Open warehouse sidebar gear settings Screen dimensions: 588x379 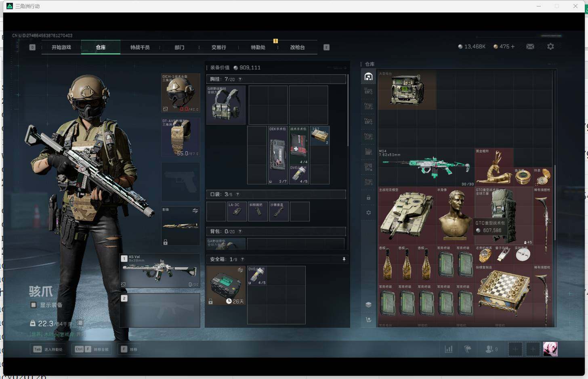(x=368, y=213)
